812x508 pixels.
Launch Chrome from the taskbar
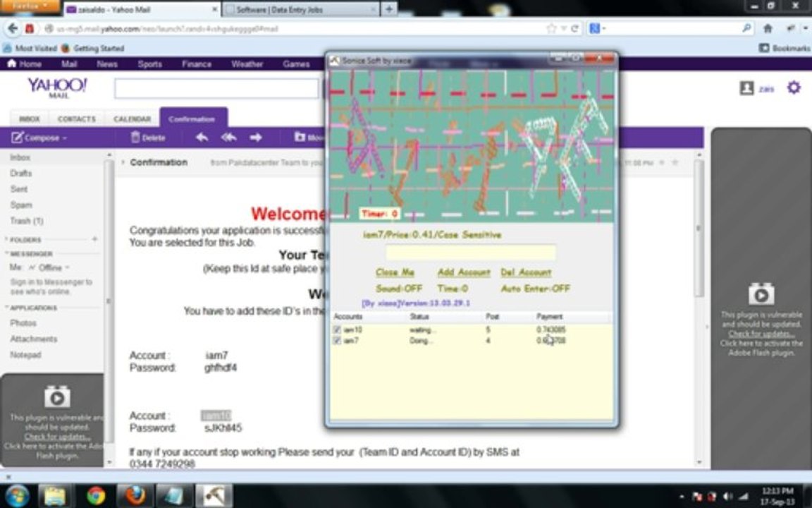[96, 495]
